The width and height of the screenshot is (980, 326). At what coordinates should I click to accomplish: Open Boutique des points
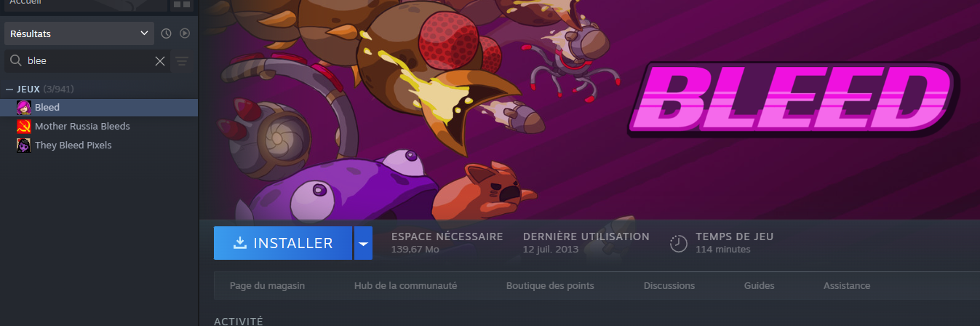(550, 286)
